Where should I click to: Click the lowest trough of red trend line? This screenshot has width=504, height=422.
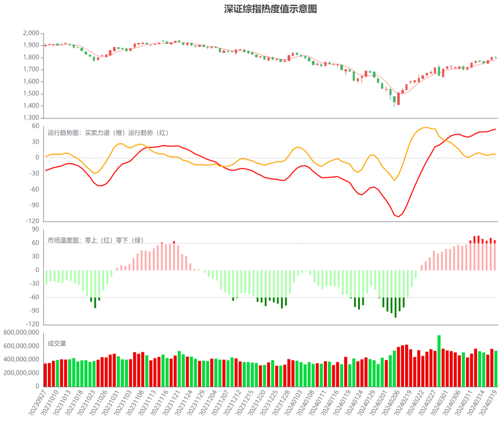399,216
